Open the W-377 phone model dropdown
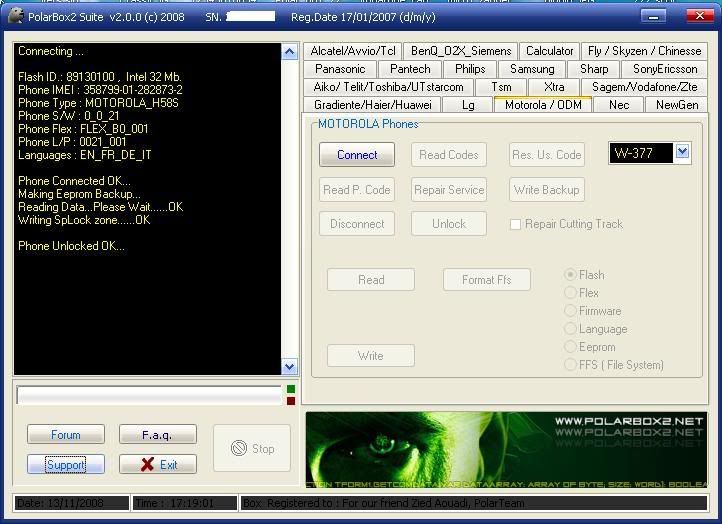Screen dimensions: 722x524 [x=682, y=151]
